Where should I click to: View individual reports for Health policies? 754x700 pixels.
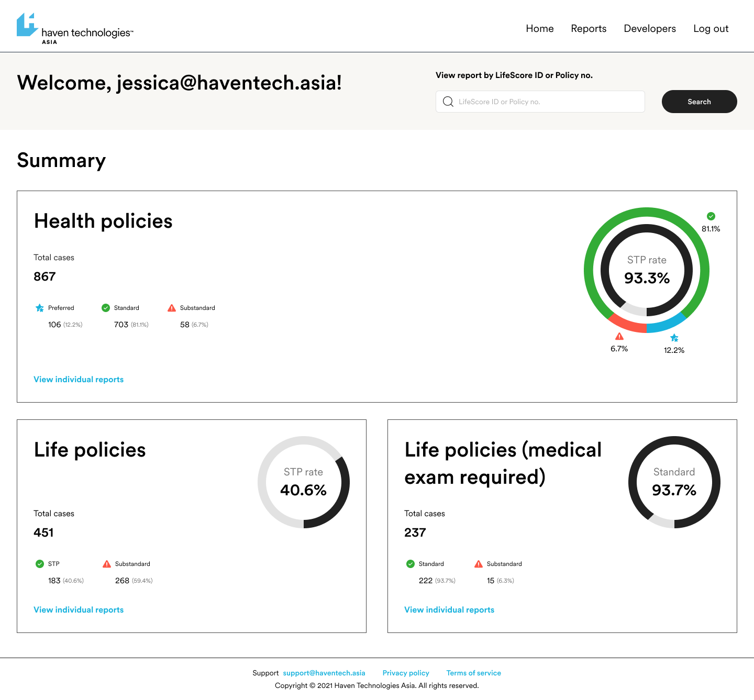click(79, 380)
